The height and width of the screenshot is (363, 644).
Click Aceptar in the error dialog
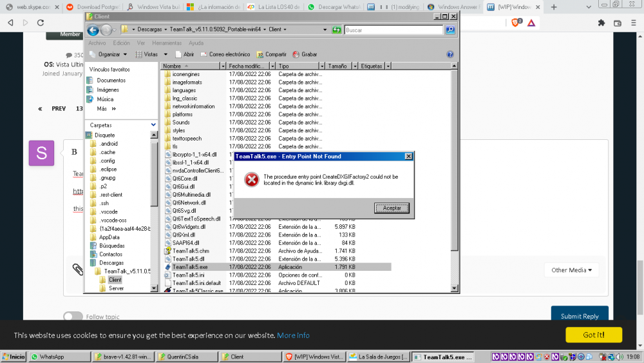click(x=392, y=208)
